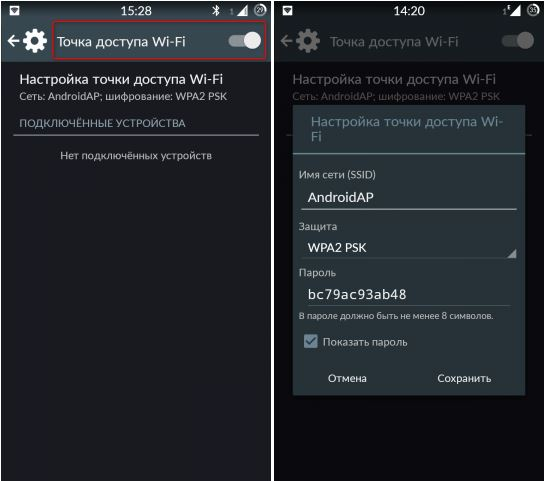
Task: Tap battery indicator in left status bar
Action: [x=260, y=10]
